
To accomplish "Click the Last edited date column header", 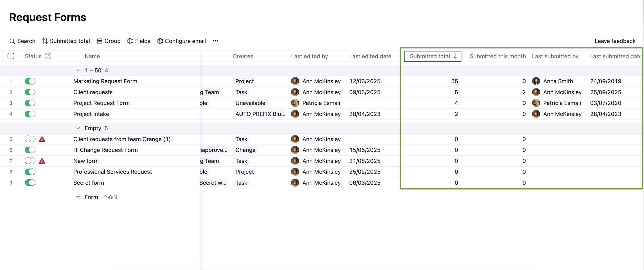I will 370,56.
